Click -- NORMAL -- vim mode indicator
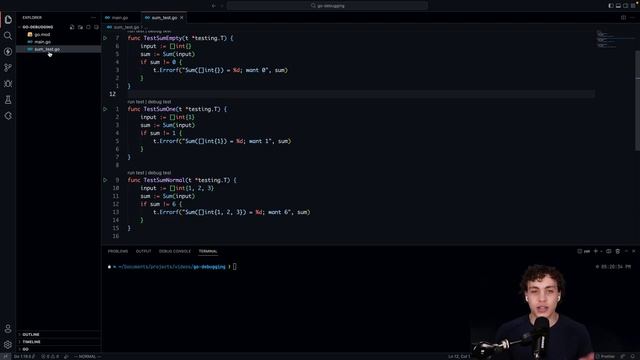The image size is (640, 360). pyautogui.click(x=87, y=356)
